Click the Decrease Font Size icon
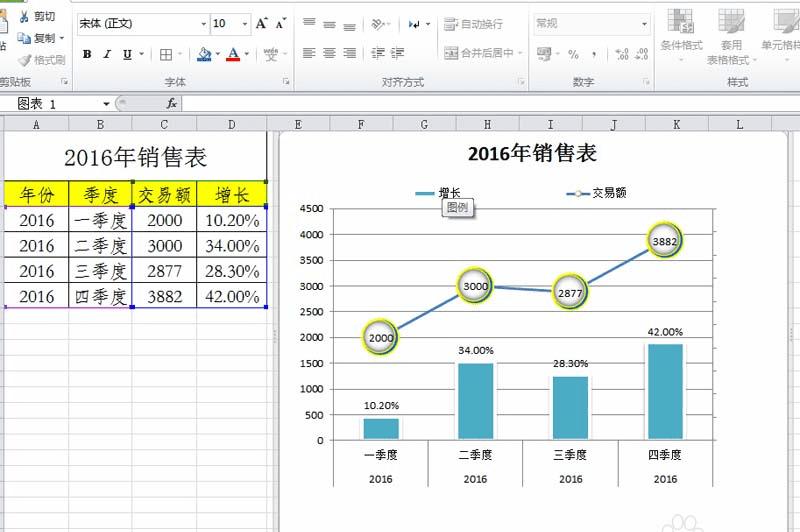 point(281,23)
